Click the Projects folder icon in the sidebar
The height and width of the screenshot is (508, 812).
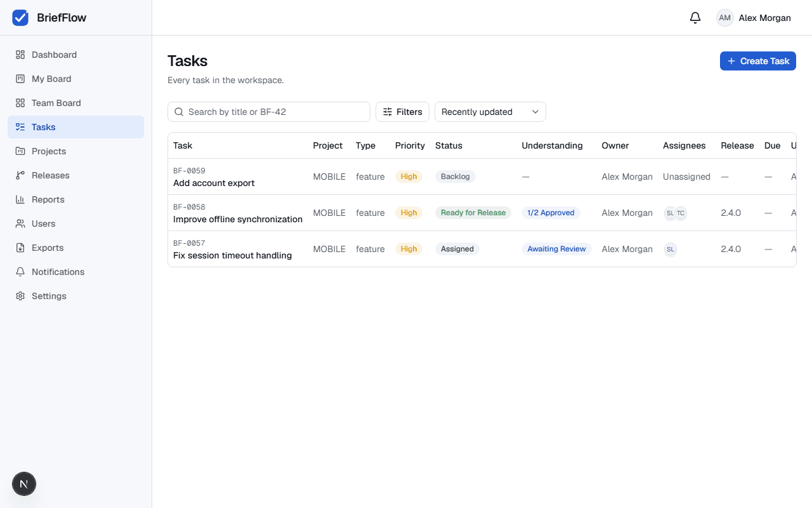tap(20, 151)
